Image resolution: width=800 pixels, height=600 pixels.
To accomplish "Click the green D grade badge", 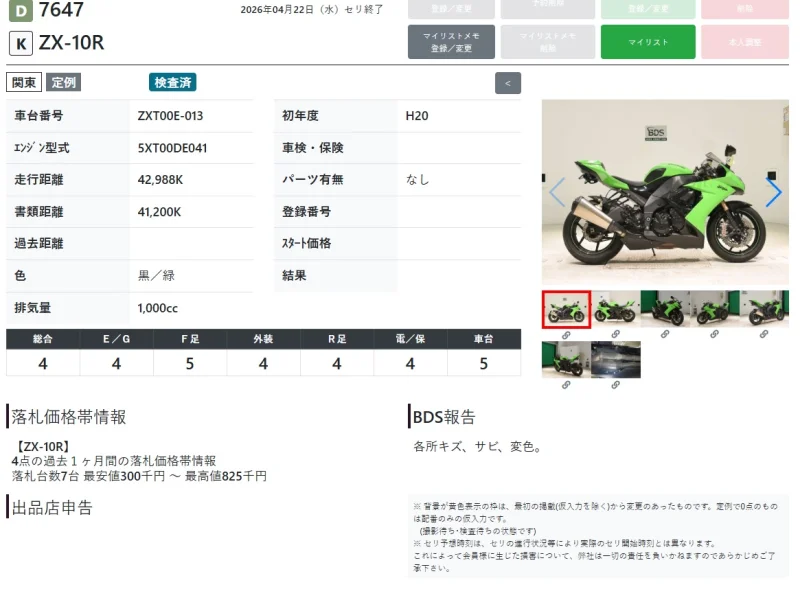I will pos(21,11).
